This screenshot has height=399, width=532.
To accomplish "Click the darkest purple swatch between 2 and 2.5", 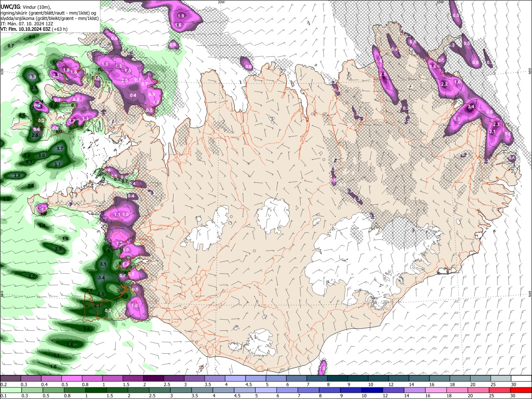I will pyautogui.click(x=153, y=379).
